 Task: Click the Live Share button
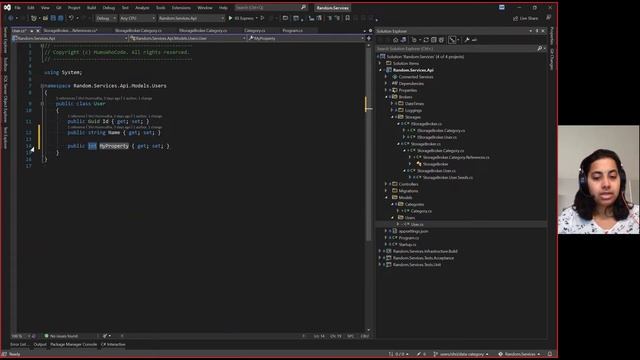coord(525,18)
